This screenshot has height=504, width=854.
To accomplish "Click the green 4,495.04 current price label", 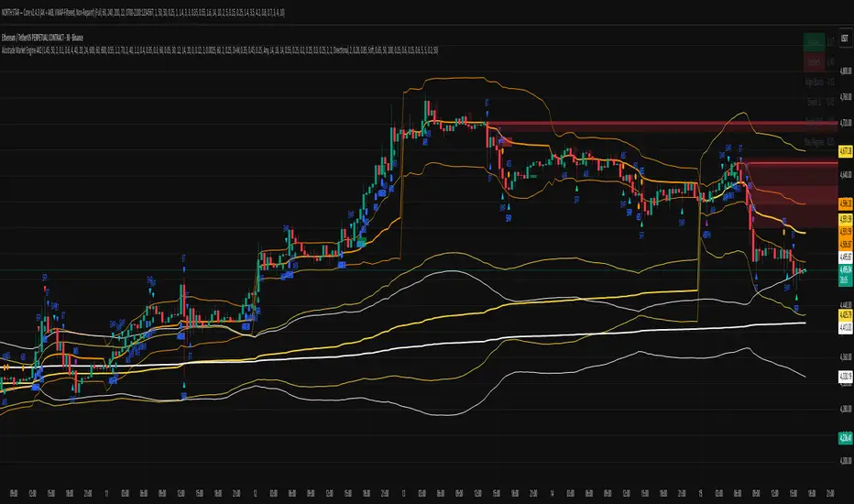I will click(x=845, y=269).
